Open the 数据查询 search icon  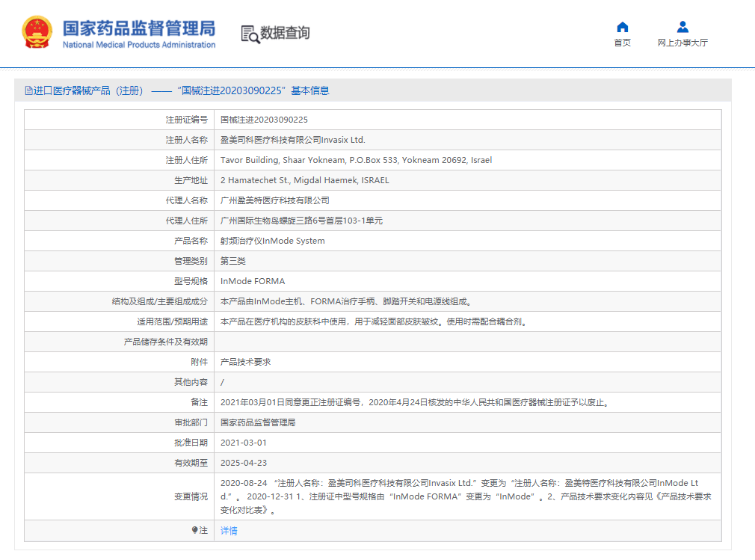250,34
